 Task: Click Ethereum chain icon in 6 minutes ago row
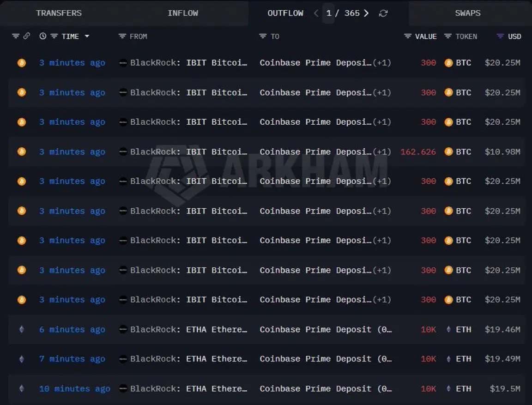(x=21, y=329)
